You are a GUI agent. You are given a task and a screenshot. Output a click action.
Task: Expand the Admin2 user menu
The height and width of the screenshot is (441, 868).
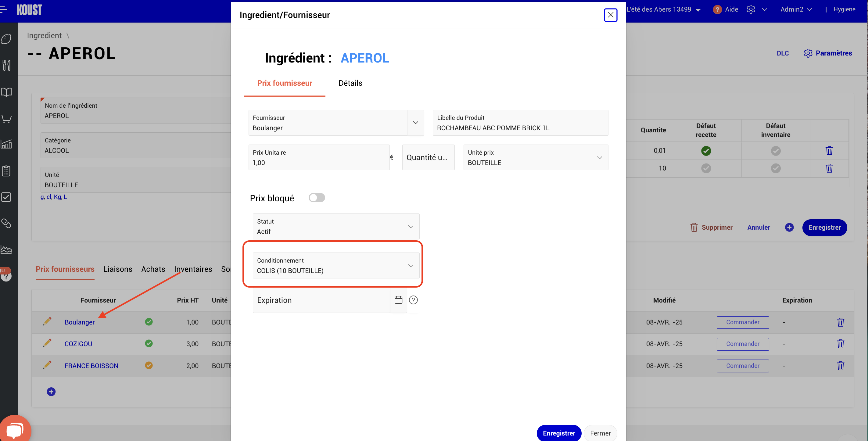click(796, 9)
